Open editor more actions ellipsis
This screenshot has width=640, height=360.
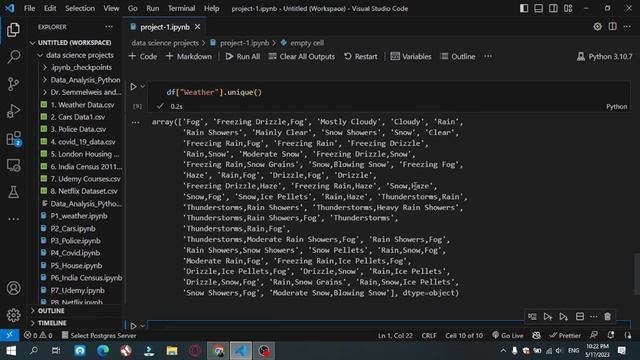627,27
